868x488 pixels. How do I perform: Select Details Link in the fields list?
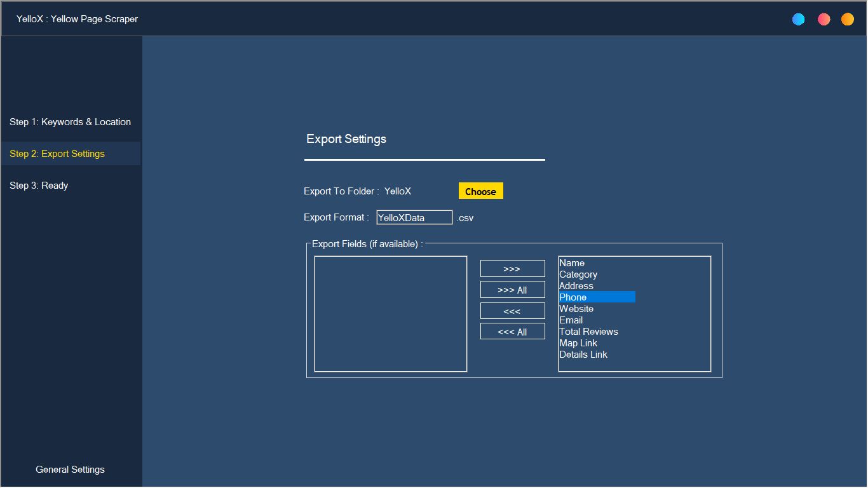click(597, 355)
